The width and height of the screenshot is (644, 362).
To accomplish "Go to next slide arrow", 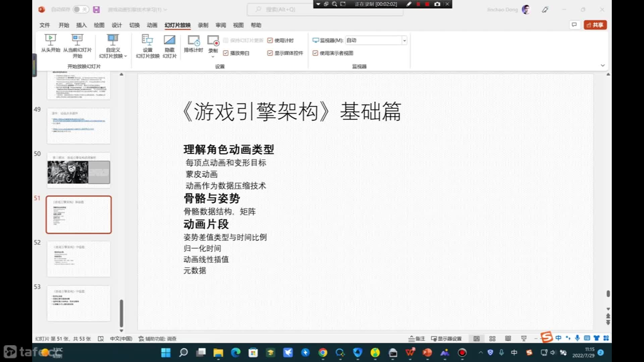I will [x=608, y=322].
